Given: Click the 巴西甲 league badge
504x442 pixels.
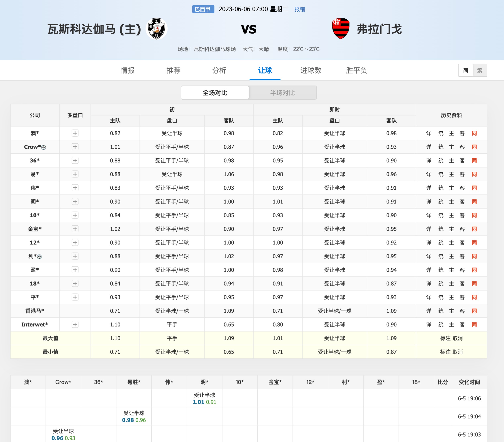Looking at the screenshot, I should (203, 9).
